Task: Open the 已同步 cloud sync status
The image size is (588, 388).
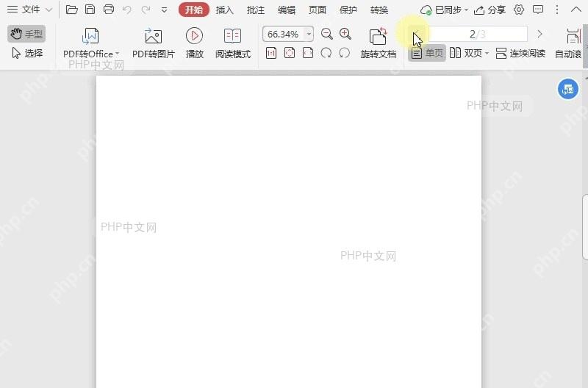Action: [x=445, y=10]
